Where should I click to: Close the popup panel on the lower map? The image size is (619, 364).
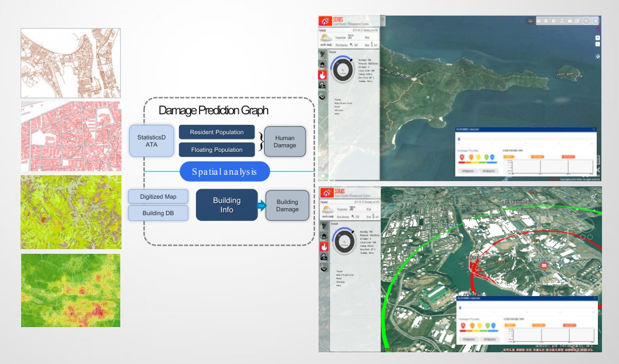596,298
